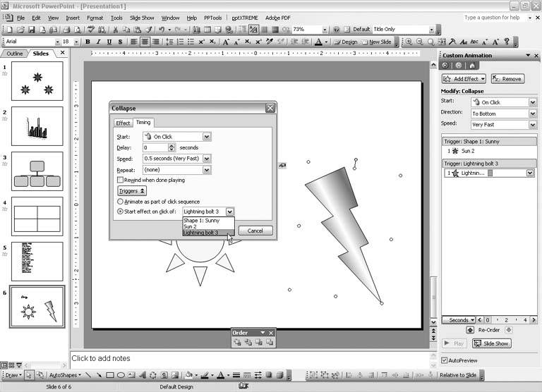Screen dimensions: 542x392
Task: Center-align the text
Action: click(x=145, y=42)
